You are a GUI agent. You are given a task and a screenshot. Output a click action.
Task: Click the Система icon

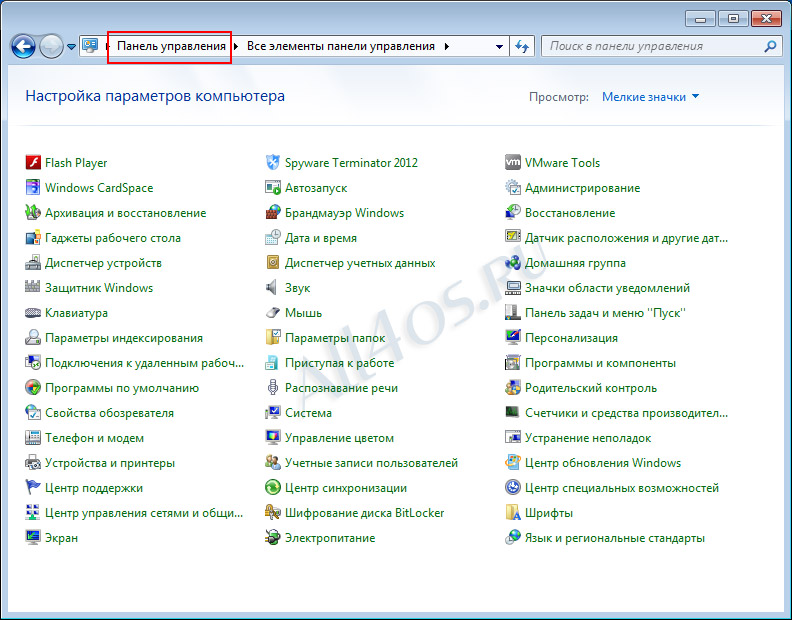click(x=273, y=413)
